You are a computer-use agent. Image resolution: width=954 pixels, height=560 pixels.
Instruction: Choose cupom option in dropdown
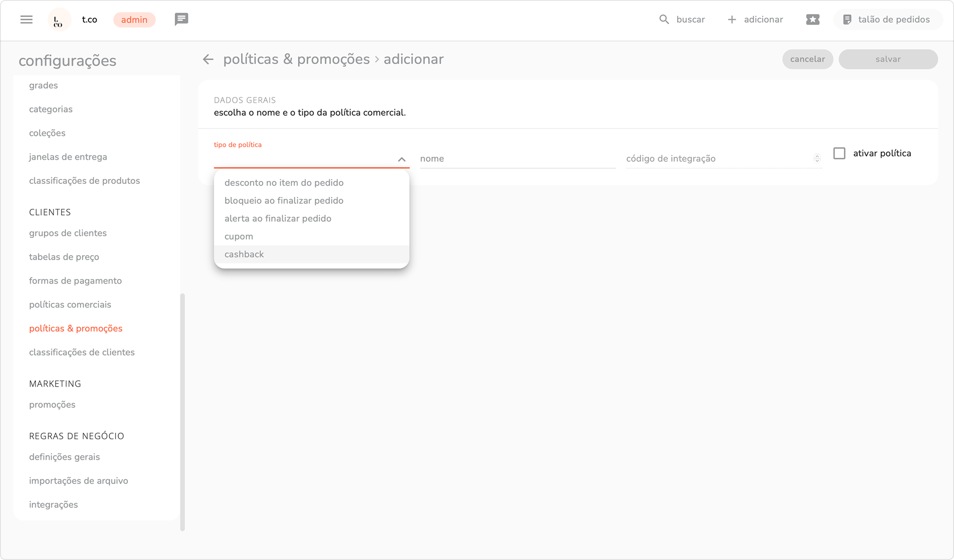pos(238,236)
